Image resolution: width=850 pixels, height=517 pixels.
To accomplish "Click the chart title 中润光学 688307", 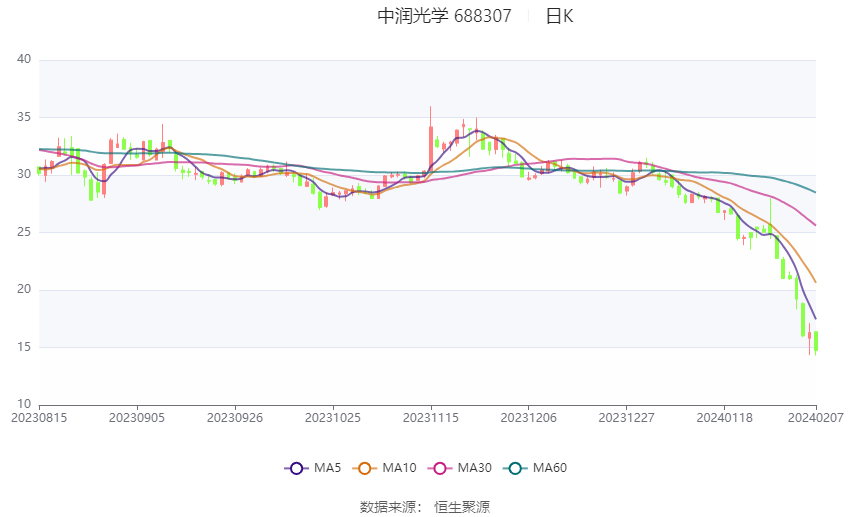I will [x=445, y=16].
